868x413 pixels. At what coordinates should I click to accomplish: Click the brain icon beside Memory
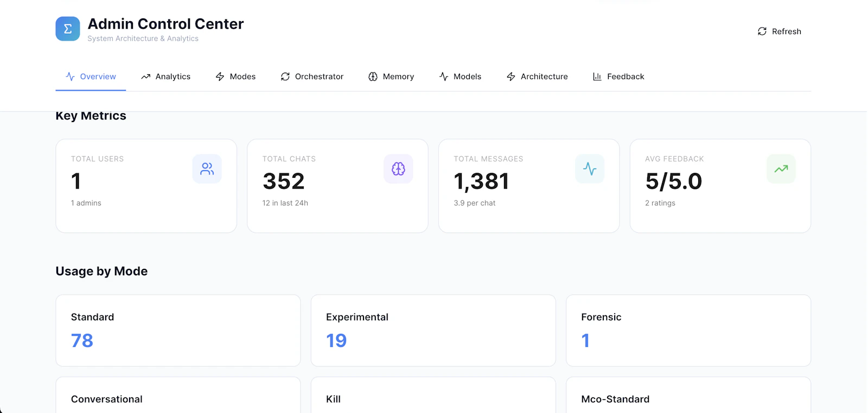(373, 76)
